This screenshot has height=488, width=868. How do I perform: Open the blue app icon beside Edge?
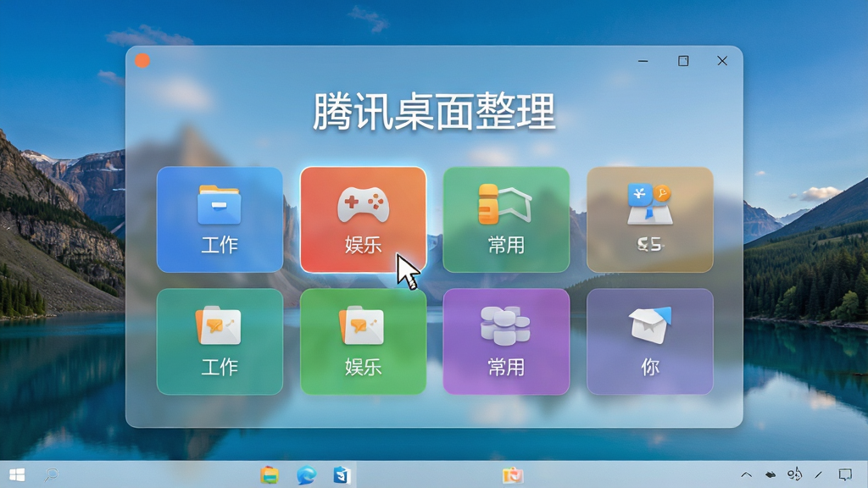342,474
